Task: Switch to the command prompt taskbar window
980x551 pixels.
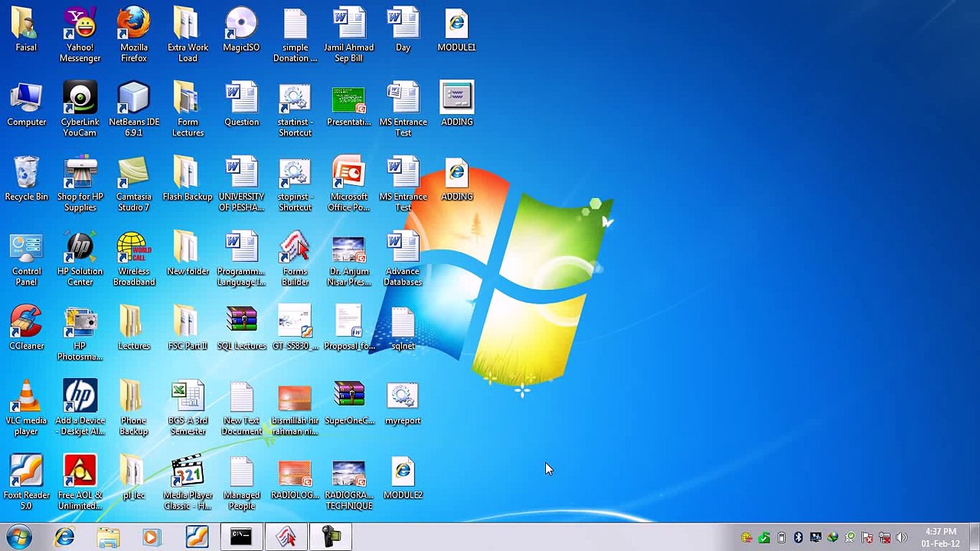Action: [241, 537]
